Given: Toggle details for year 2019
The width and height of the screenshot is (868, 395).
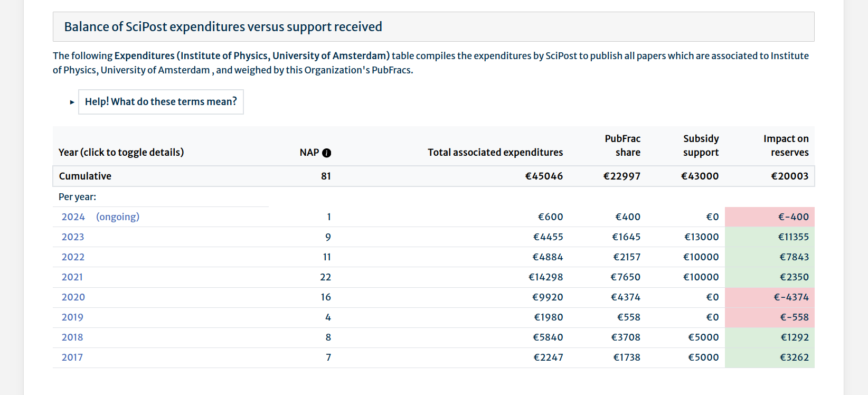Looking at the screenshot, I should coord(72,317).
